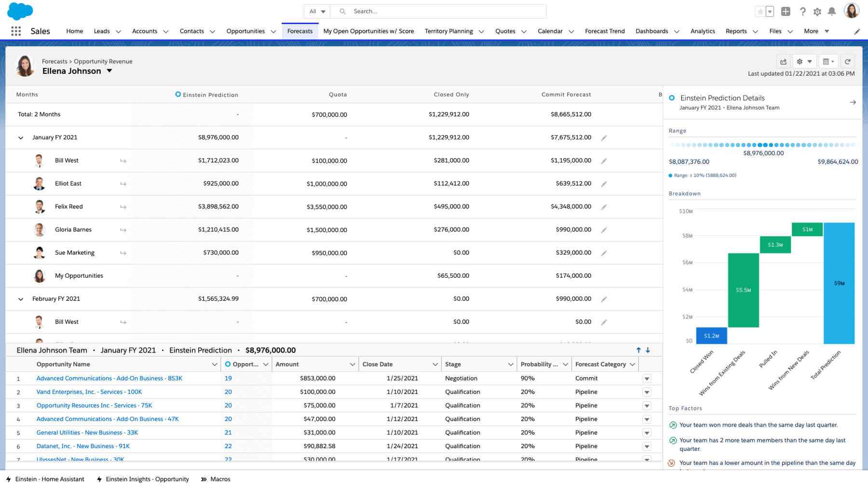Open row actions for Advanced Communications 853K

(647, 379)
